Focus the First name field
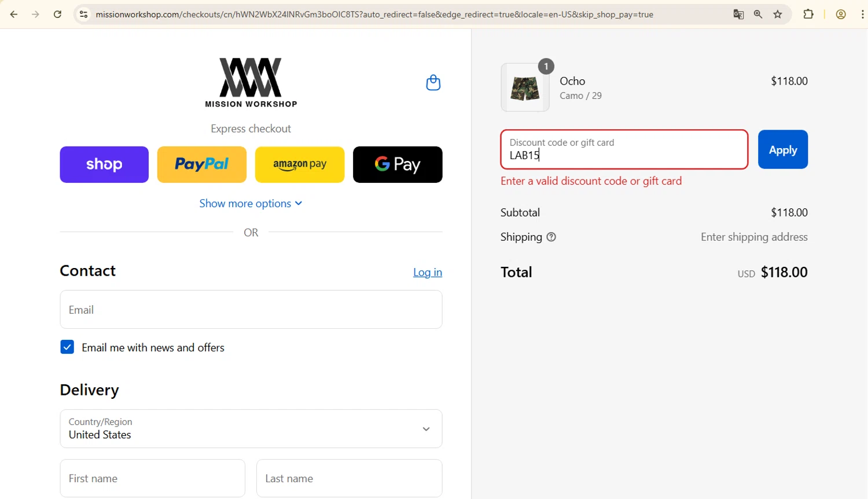Screen dimensions: 868x499 [153, 478]
